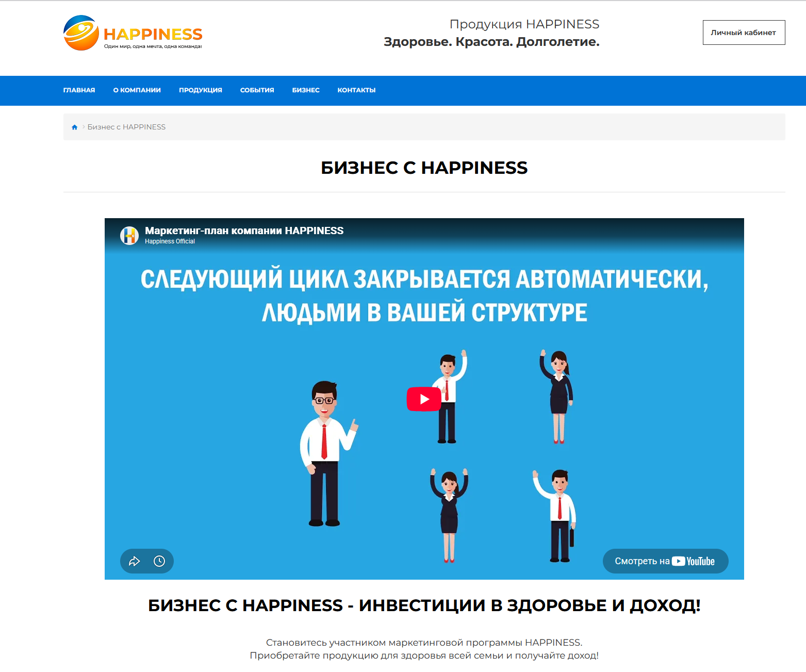Click the share arrow icon on video
This screenshot has width=806, height=672.
135,561
